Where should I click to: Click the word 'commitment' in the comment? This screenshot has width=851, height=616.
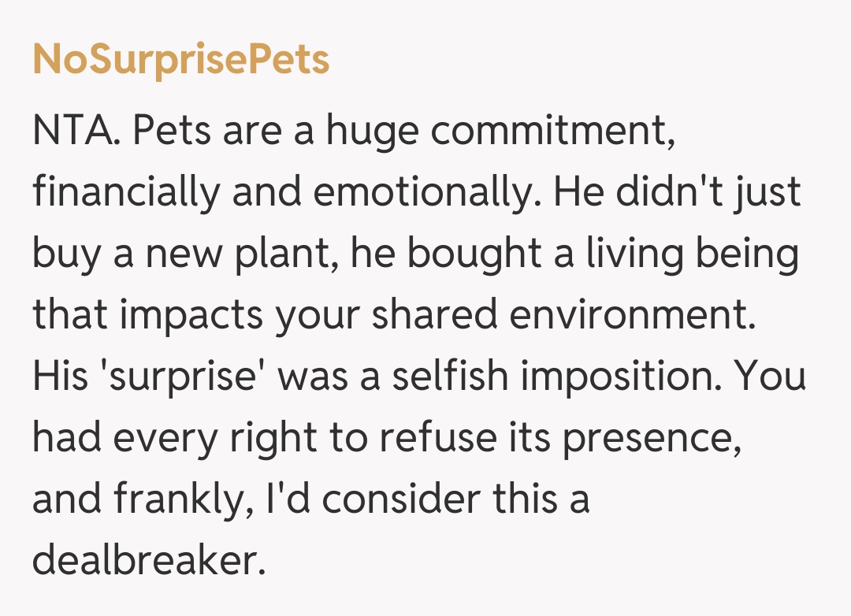[x=553, y=132]
